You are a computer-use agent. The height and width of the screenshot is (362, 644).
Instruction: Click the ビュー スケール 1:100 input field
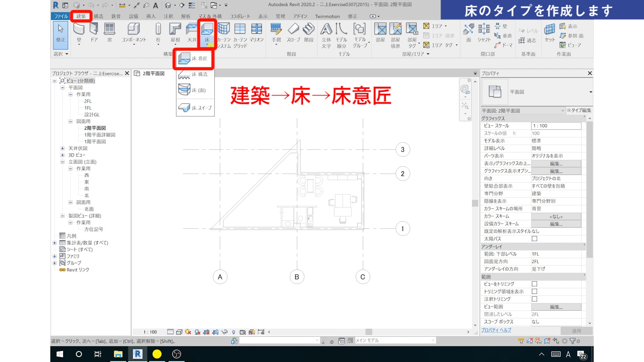coord(556,126)
